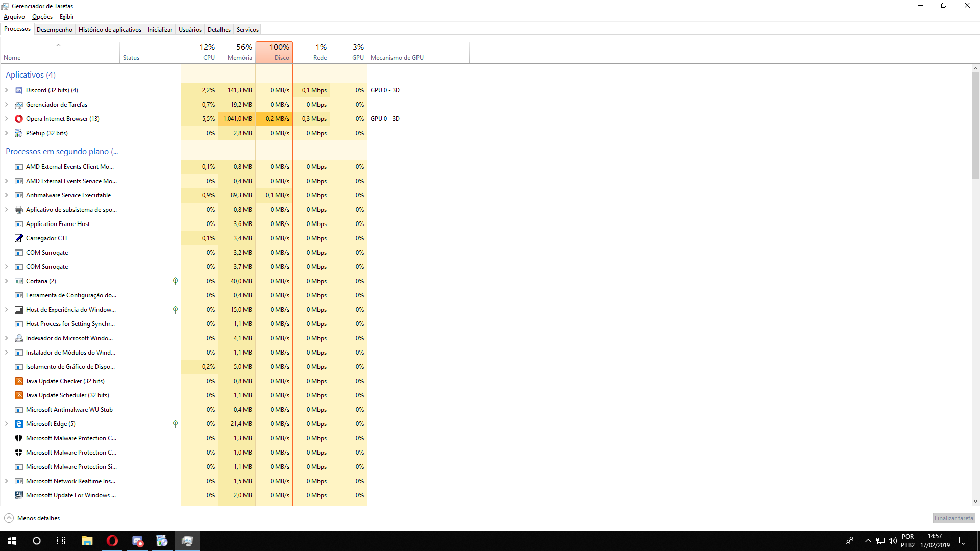
Task: Open the notification action center
Action: [x=963, y=541]
